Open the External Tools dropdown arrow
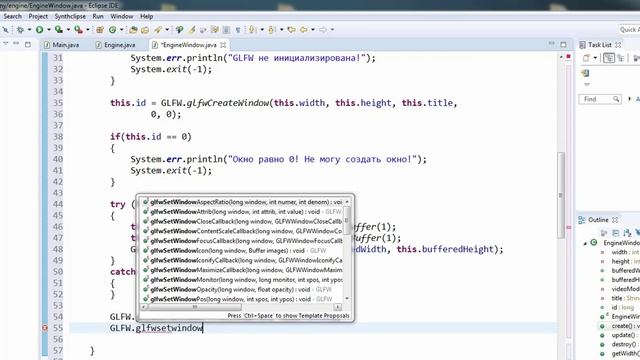Image resolution: width=640 pixels, height=360 pixels. pyautogui.click(x=88, y=29)
